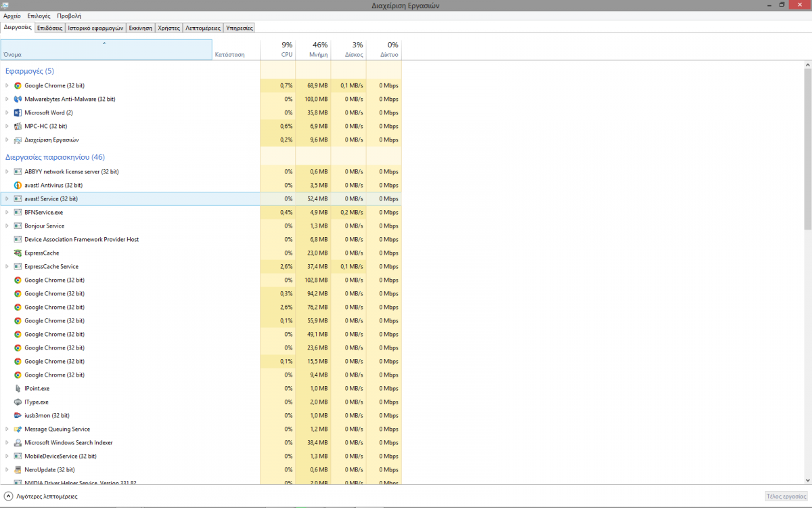The image size is (812, 508).
Task: Open the Υπηρεσίες tab
Action: (x=240, y=28)
